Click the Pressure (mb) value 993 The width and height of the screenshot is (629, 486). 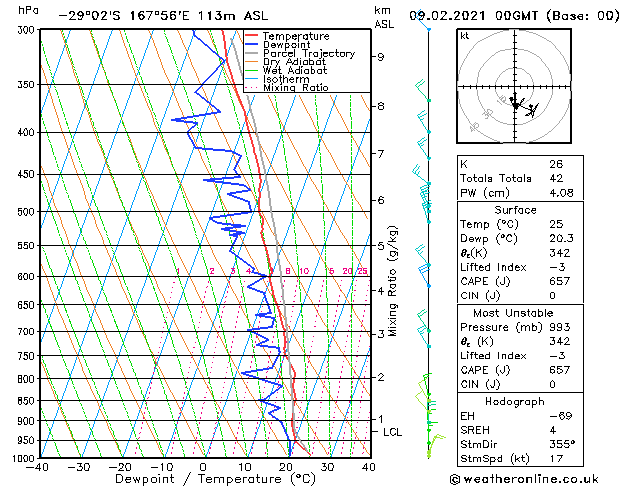(559, 327)
